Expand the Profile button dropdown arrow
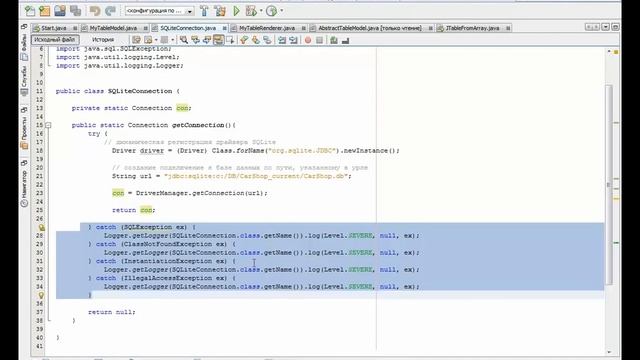The height and width of the screenshot is (360, 640). coord(282,11)
